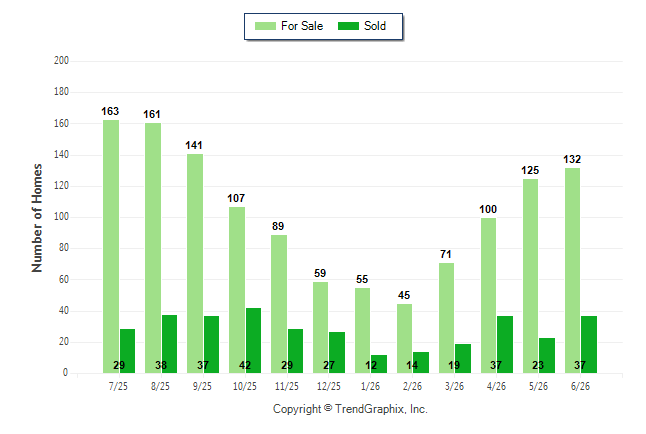Select the 5/26 Sold bar labeled 23
Image resolution: width=646 pixels, height=434 pixels.
(x=547, y=356)
